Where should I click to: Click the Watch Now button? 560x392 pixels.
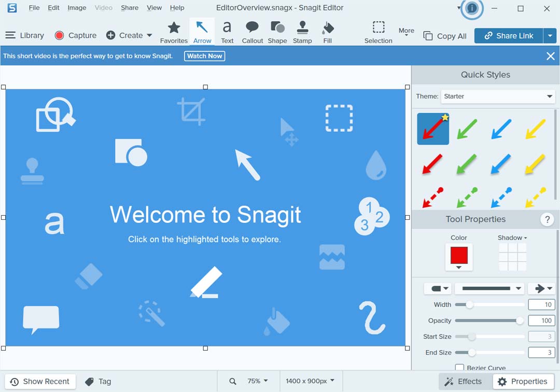coord(205,56)
